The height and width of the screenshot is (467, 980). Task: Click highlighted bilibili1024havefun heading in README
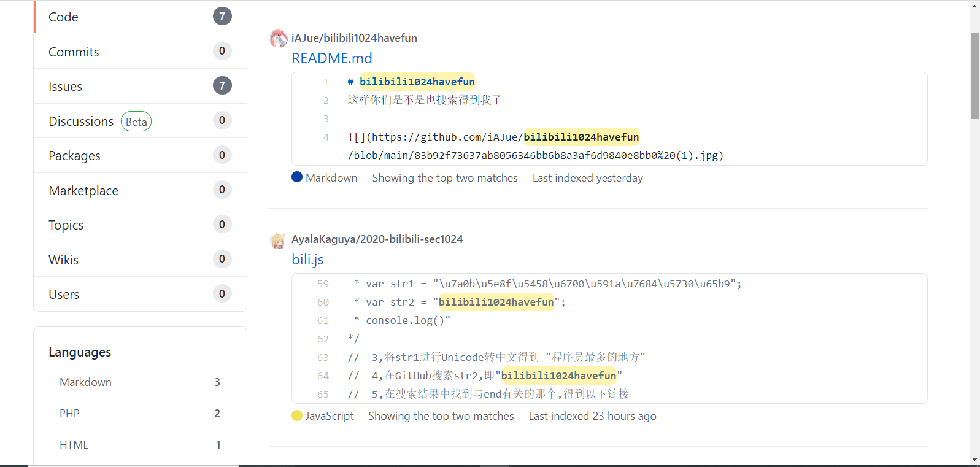[x=417, y=82]
